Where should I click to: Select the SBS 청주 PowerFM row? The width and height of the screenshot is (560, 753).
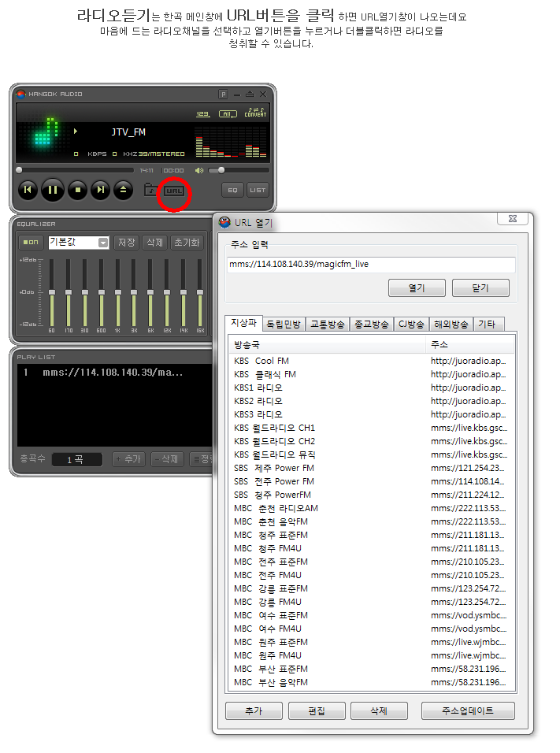(372, 495)
